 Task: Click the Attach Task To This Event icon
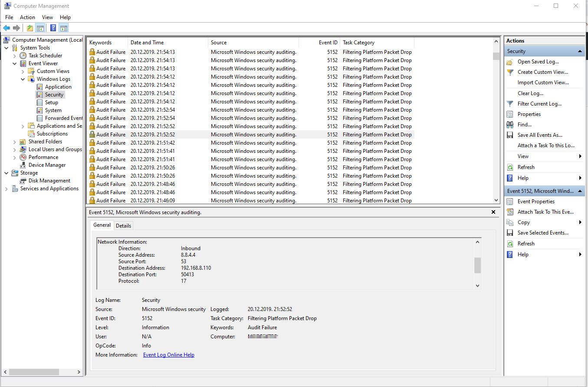(510, 212)
